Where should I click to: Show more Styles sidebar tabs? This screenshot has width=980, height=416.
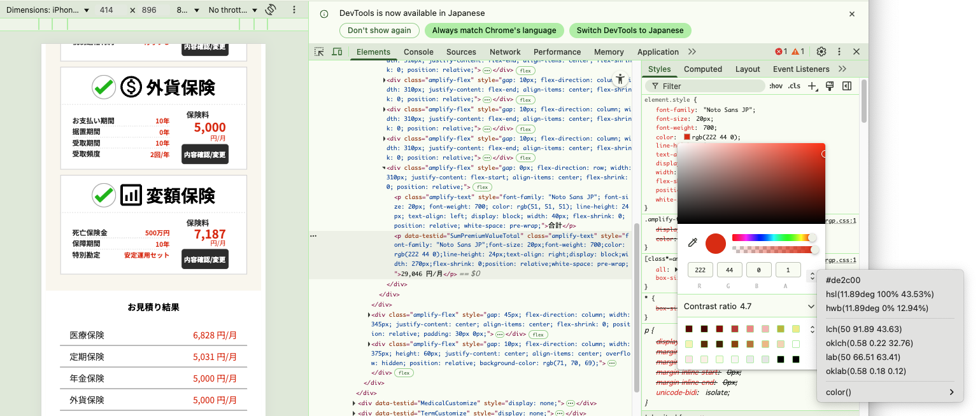click(x=842, y=69)
